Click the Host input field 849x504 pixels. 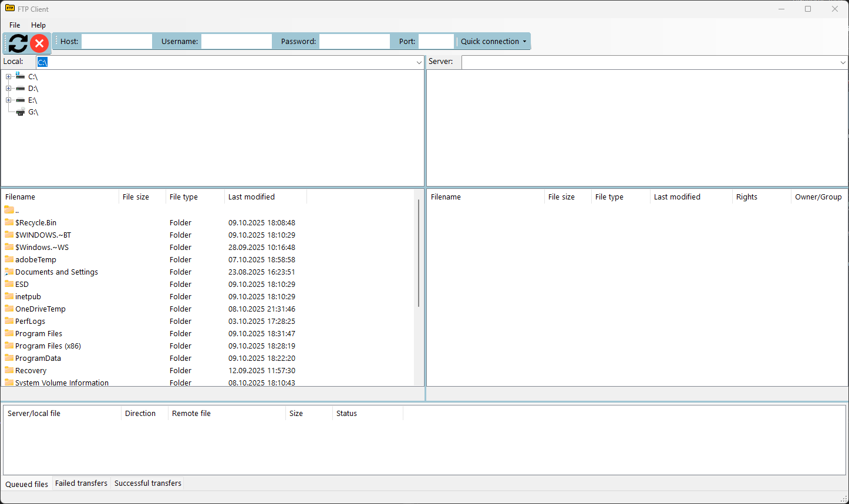click(117, 42)
